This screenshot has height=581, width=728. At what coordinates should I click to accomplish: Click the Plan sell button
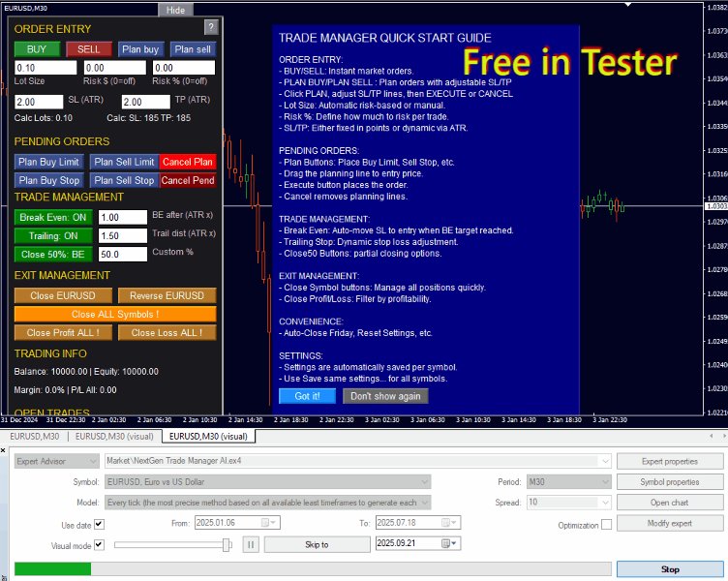[x=193, y=49]
